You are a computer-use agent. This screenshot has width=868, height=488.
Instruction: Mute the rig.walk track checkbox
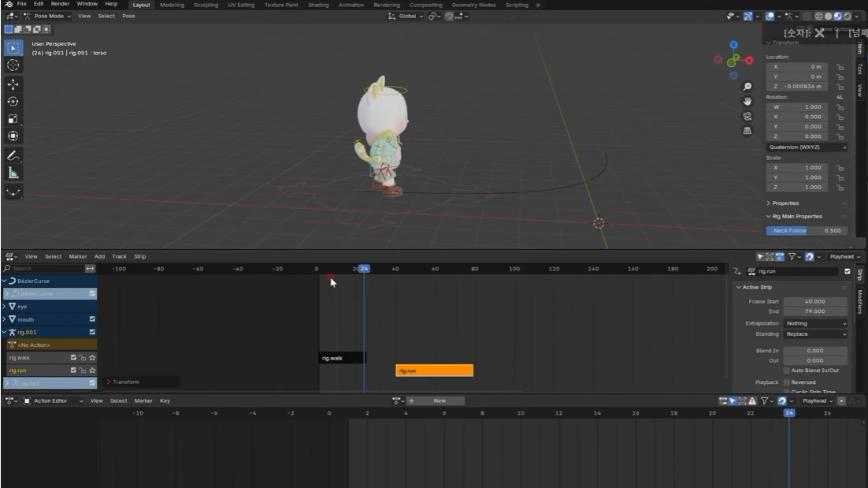(x=73, y=358)
